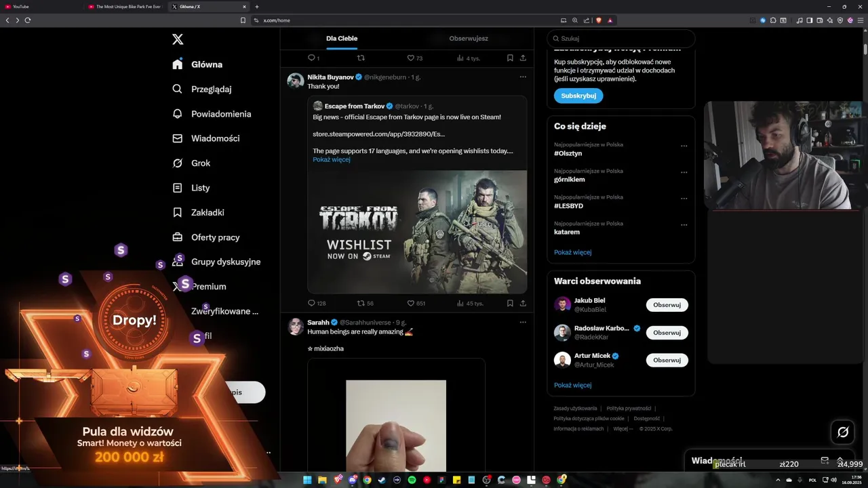Open the thumb photo in Sarahh's post
868x488 pixels.
tap(396, 426)
